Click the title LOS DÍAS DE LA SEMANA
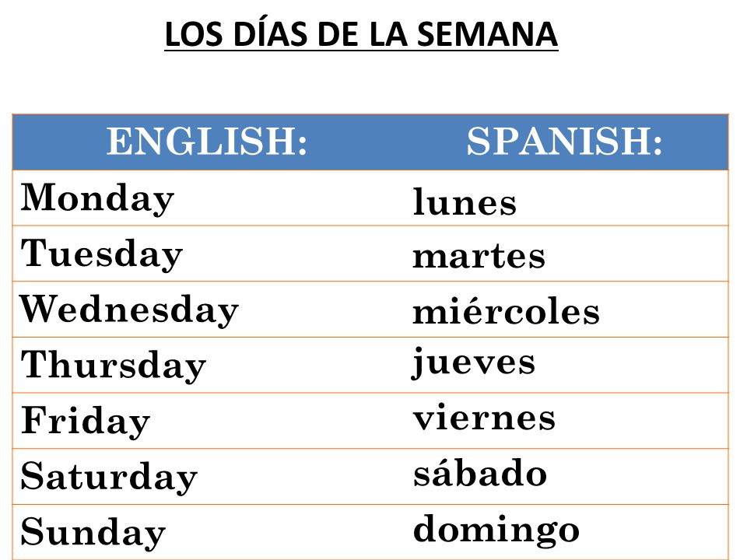 tap(361, 33)
